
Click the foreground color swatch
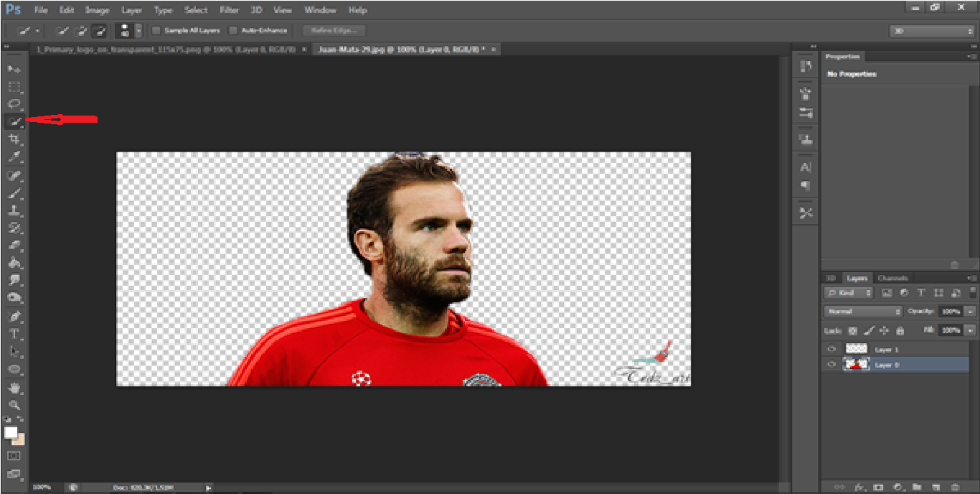coord(11,432)
